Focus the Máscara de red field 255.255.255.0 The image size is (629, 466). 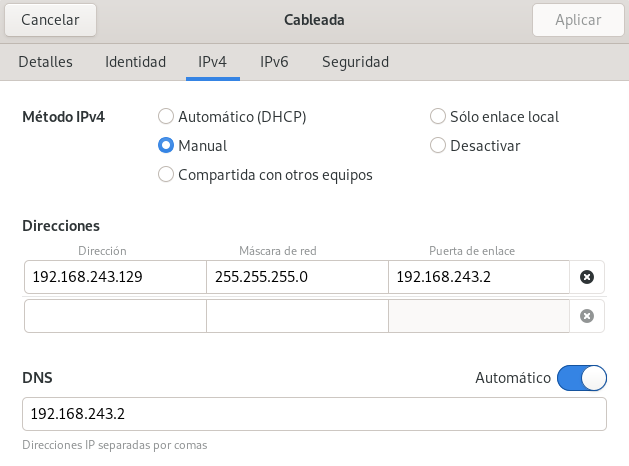(297, 277)
